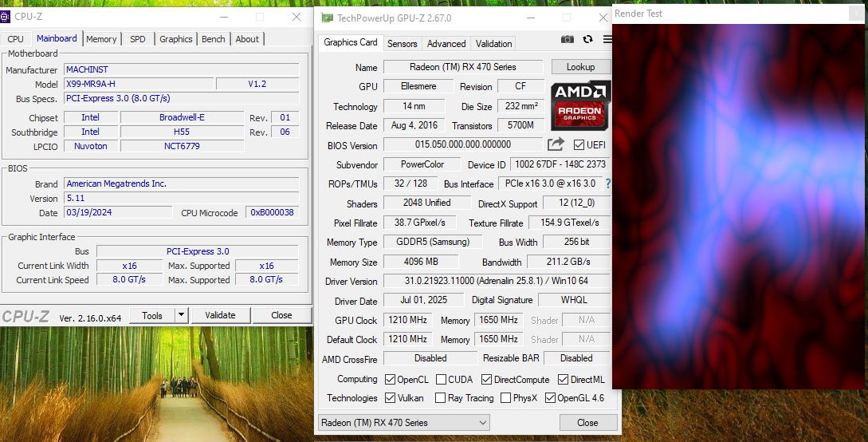Screen dimensions: 868x442
Task: Click the Tools button in CPU-Z
Action: point(152,315)
